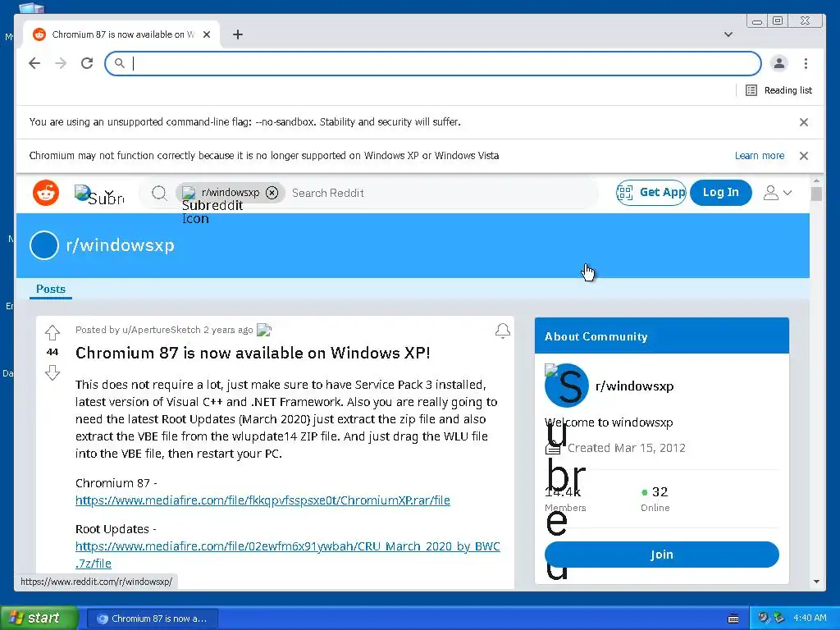Click the address bar input field
840x630 pixels.
(433, 64)
